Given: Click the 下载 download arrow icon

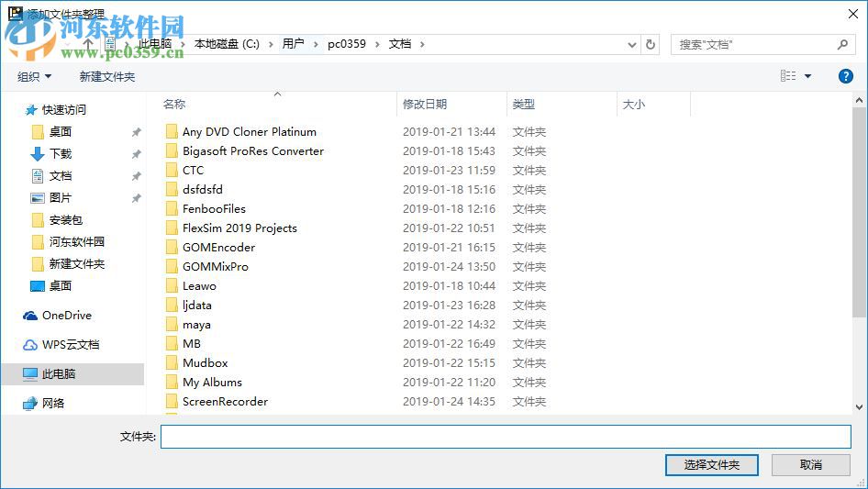Looking at the screenshot, I should coord(37,154).
